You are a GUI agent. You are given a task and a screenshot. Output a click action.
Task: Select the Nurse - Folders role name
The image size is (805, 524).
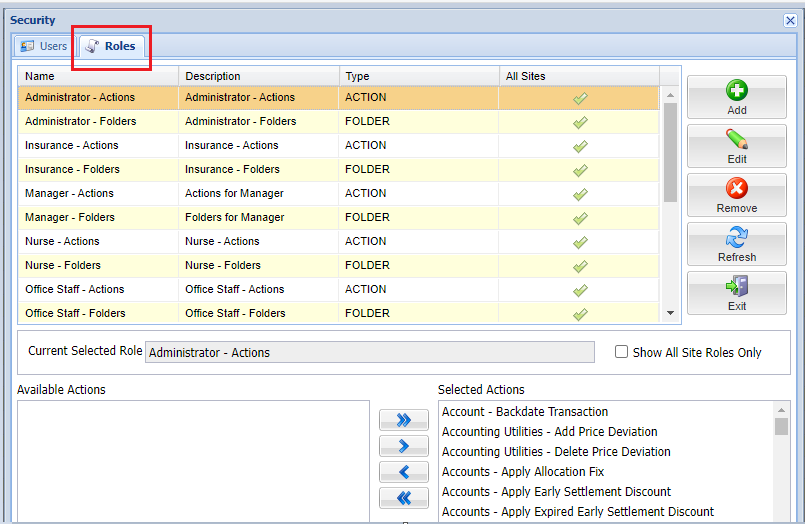63,265
